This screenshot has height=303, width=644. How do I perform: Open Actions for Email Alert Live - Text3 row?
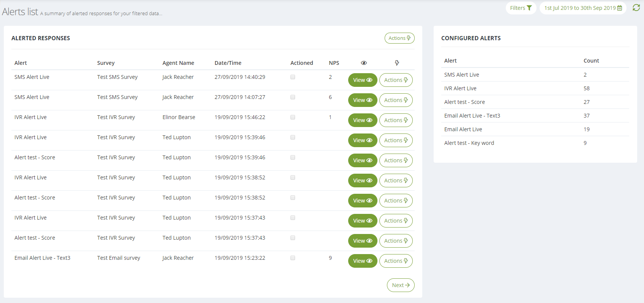pos(396,261)
